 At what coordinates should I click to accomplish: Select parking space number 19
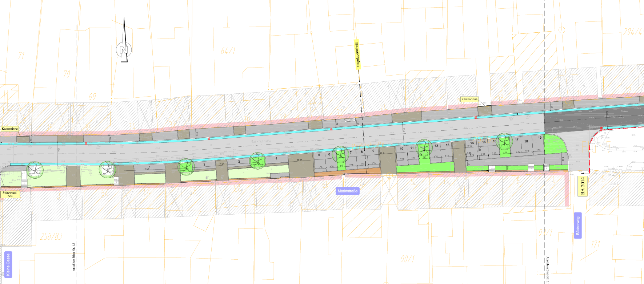point(540,138)
